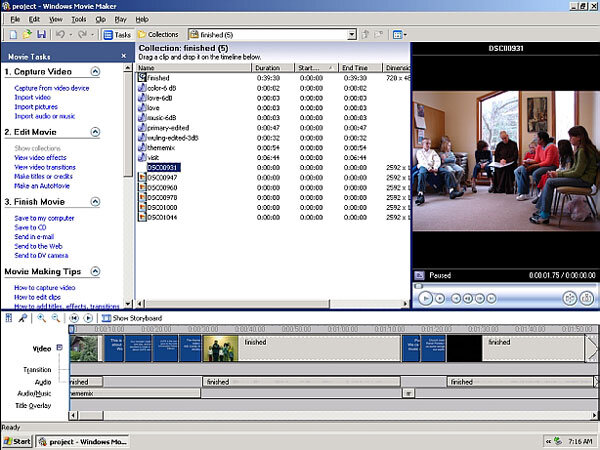Click the project taskbar button
Viewport: 600px width, 450px height.
pyautogui.click(x=83, y=442)
